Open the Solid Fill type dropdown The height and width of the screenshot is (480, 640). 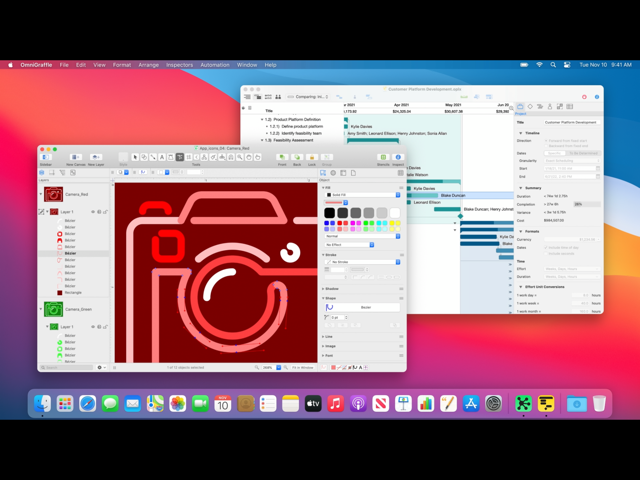[x=363, y=195]
